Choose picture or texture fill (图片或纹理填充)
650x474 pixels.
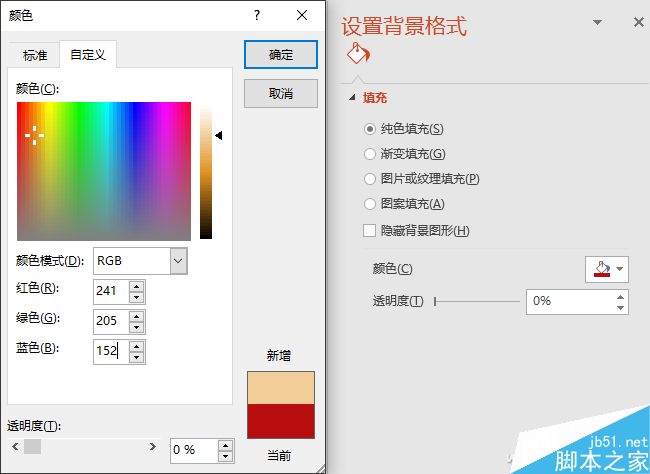(371, 179)
